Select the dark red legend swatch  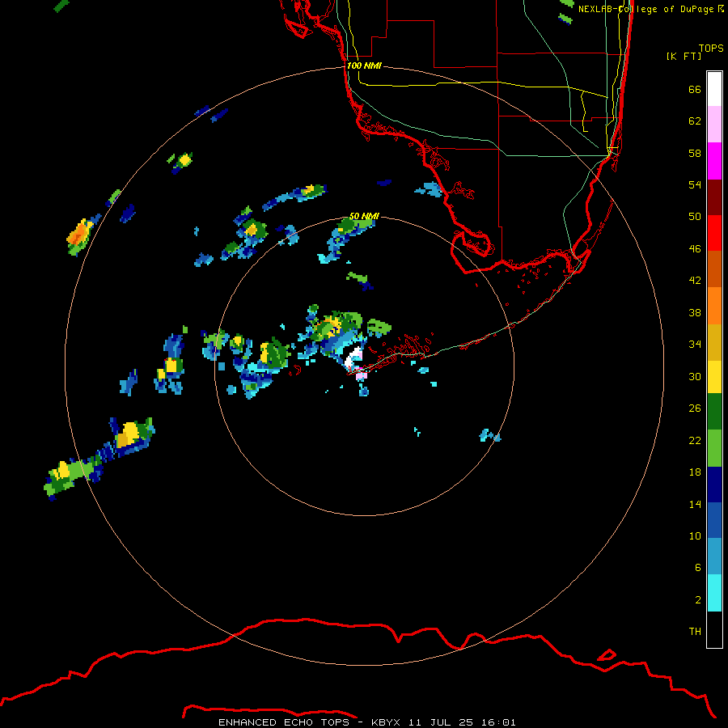(x=714, y=197)
